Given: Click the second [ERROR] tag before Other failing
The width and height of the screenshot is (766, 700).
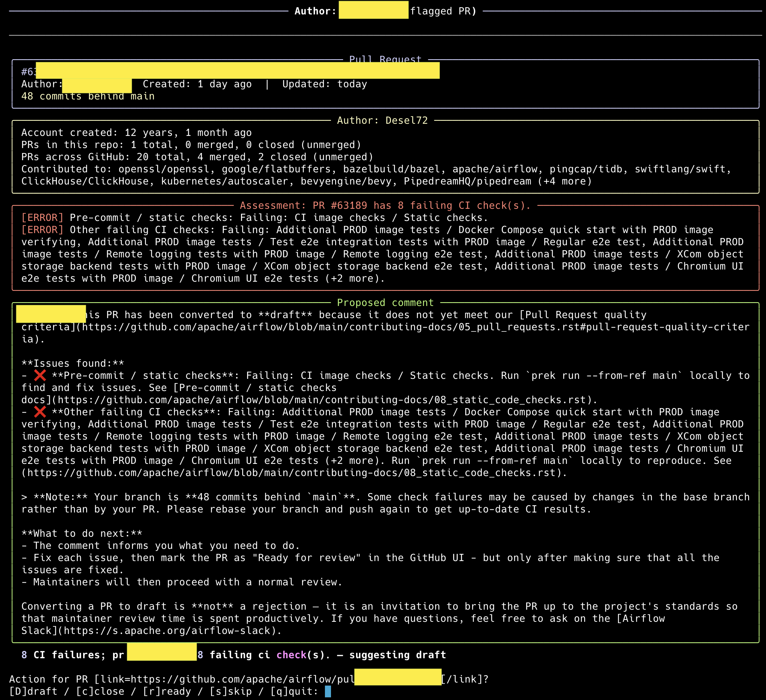Looking at the screenshot, I should tap(42, 230).
